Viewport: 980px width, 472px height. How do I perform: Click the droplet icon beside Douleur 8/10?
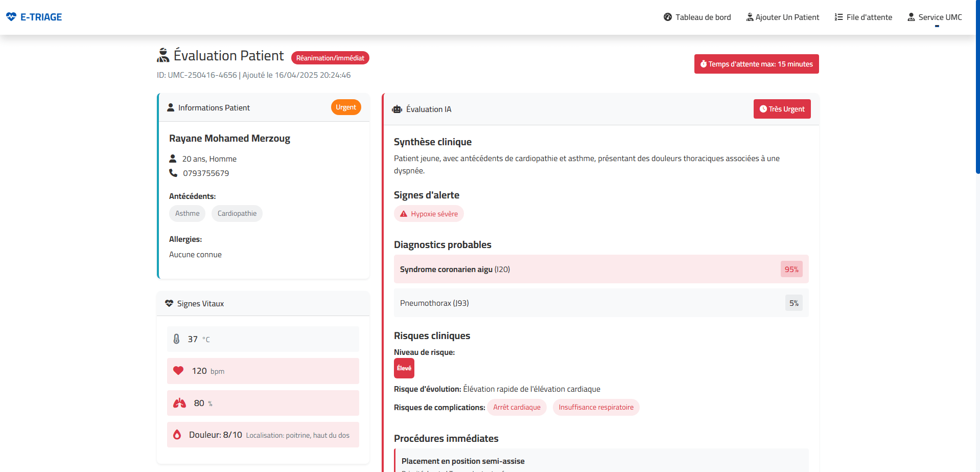coord(177,435)
